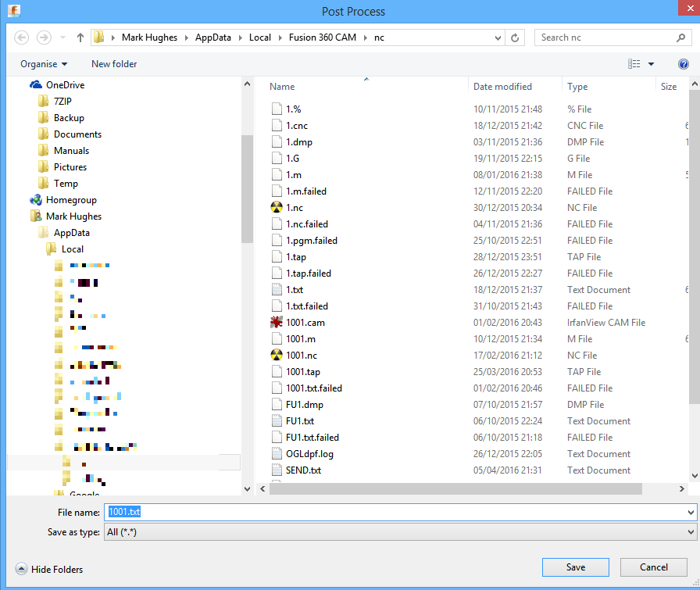Screen dimensions: 700x590
Task: Open Help via the question mark icon
Action: [684, 63]
